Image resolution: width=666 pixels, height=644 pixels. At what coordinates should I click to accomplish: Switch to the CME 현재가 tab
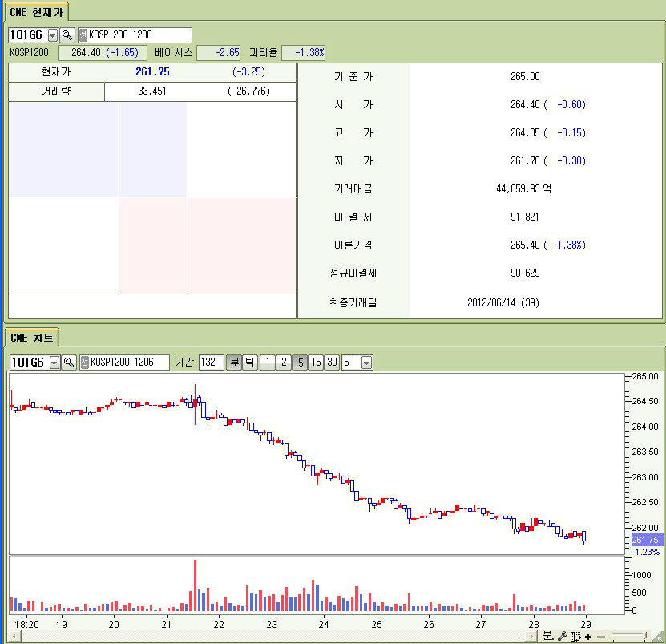pos(38,11)
